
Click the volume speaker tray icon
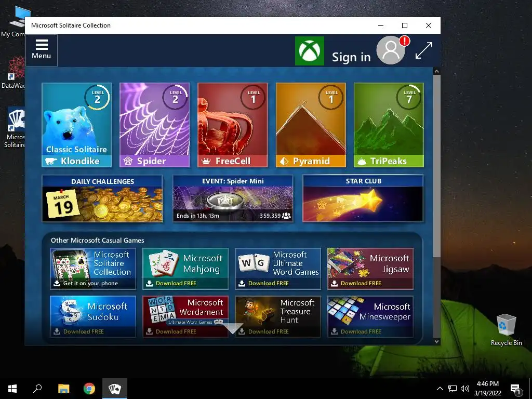coord(465,389)
